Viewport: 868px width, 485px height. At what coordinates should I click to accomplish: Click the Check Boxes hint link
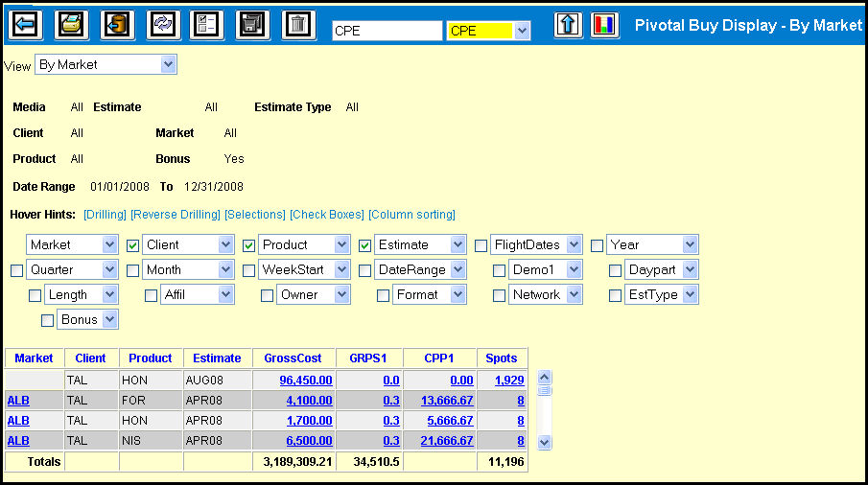point(327,215)
